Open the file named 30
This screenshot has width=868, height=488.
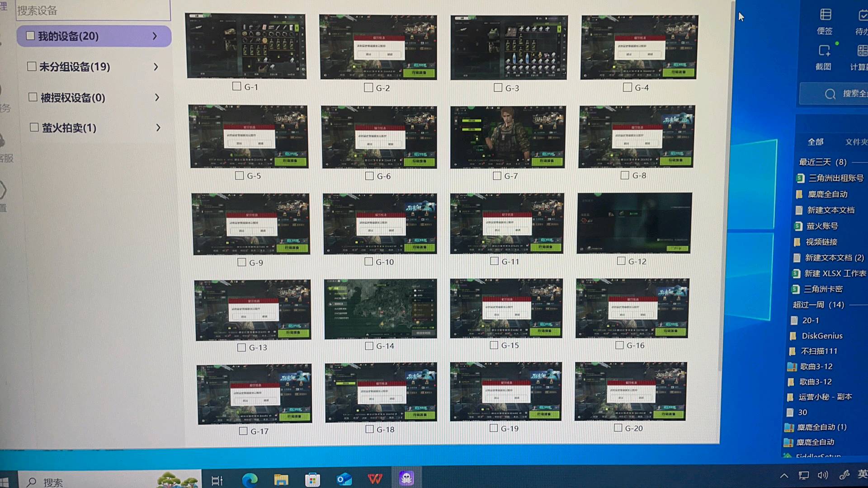(797, 412)
